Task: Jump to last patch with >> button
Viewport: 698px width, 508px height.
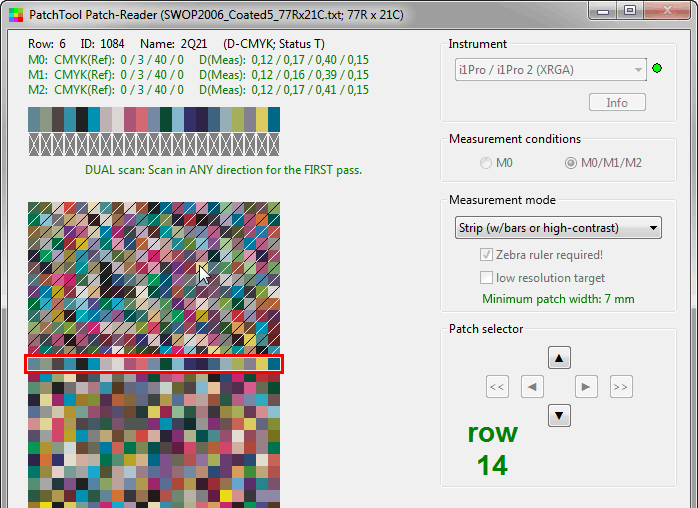Action: [x=621, y=386]
